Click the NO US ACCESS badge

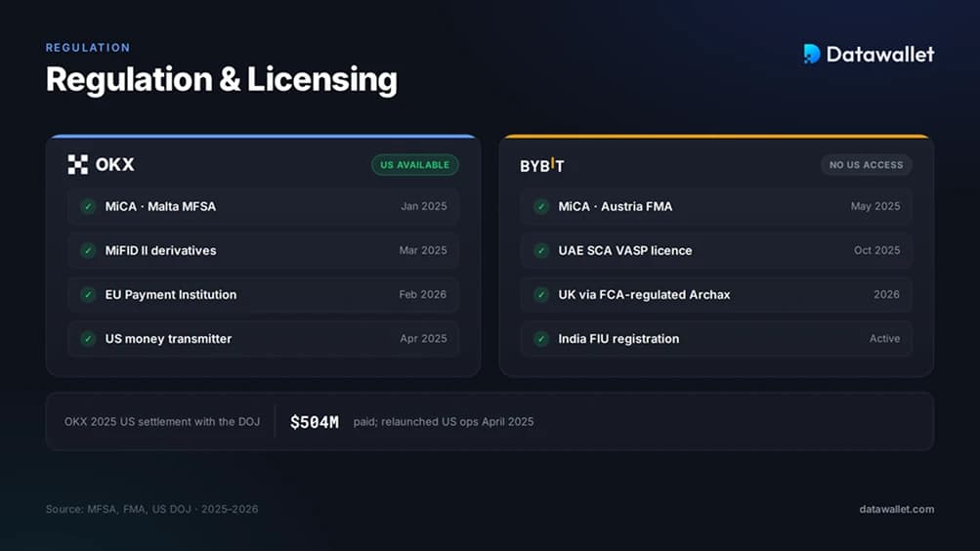867,165
